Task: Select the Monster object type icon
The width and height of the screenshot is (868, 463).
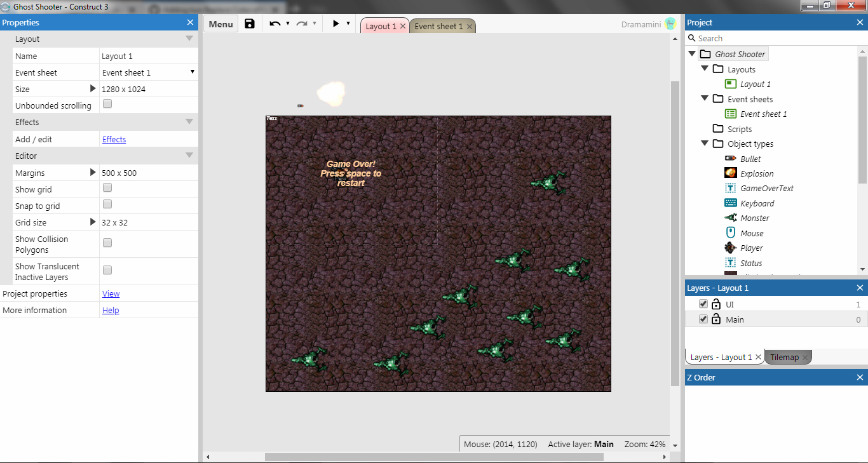Action: point(731,218)
